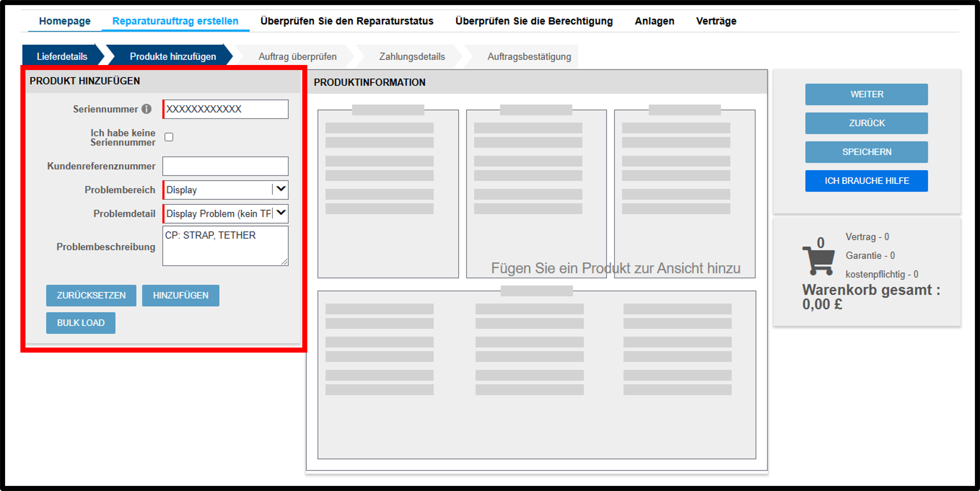Click the ZURÜCKSETZEN button
The height and width of the screenshot is (491, 980).
(91, 295)
